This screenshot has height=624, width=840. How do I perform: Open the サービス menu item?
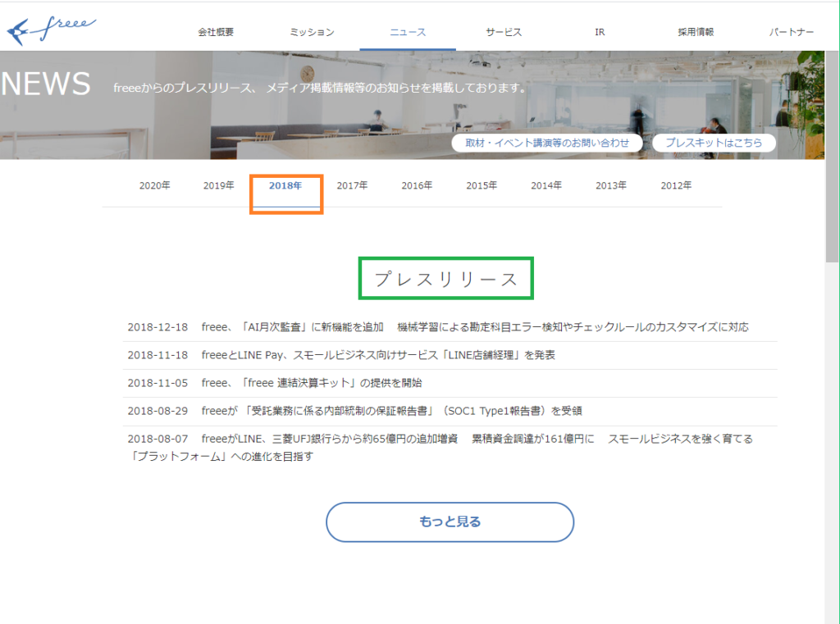(504, 32)
